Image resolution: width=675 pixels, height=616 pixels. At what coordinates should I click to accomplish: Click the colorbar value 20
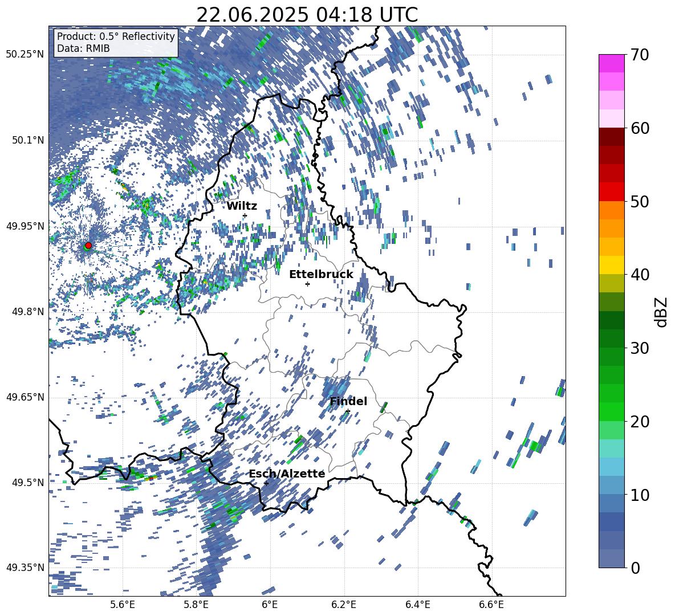(640, 421)
